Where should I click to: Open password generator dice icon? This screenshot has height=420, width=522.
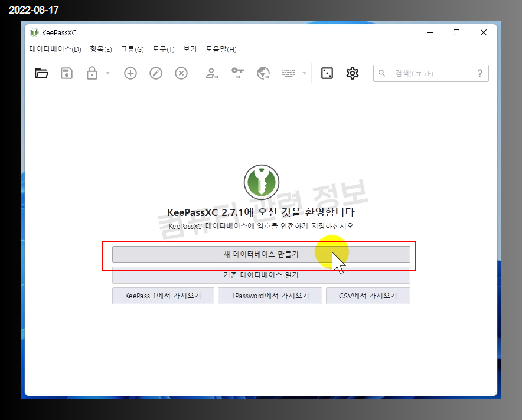[x=327, y=73]
